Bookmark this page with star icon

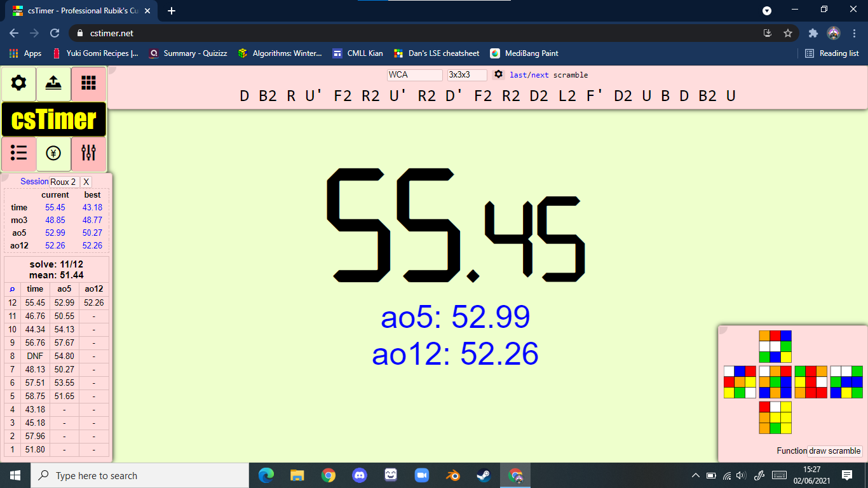tap(788, 33)
